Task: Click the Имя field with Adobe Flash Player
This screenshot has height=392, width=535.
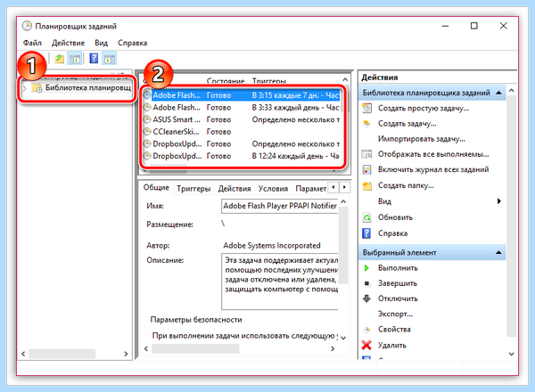Action: tap(279, 206)
